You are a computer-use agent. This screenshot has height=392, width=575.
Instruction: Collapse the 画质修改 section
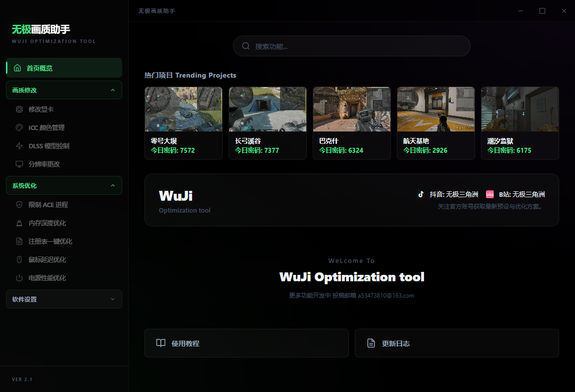(113, 90)
